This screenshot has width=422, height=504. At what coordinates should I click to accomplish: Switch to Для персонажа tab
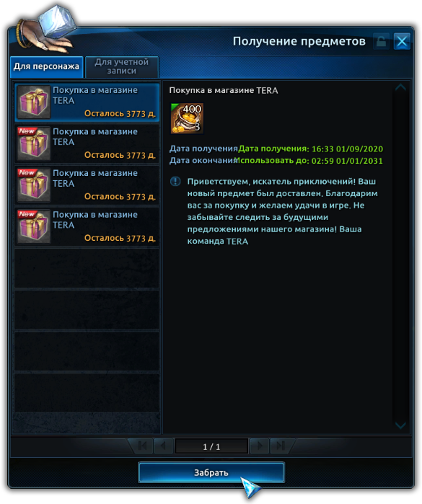[47, 67]
